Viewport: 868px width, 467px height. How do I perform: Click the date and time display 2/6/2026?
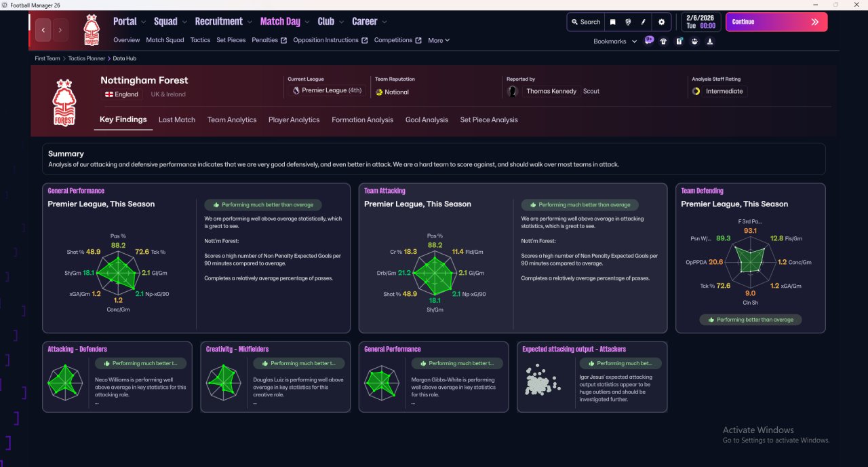pos(701,22)
